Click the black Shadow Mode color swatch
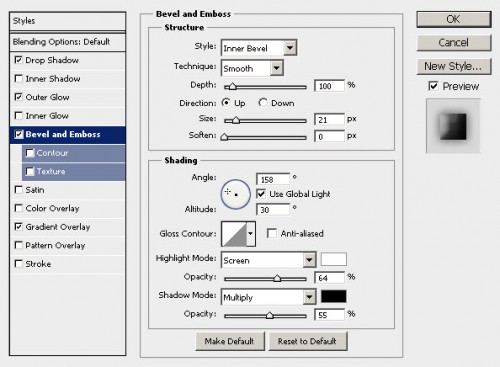The image size is (500, 367). click(333, 296)
